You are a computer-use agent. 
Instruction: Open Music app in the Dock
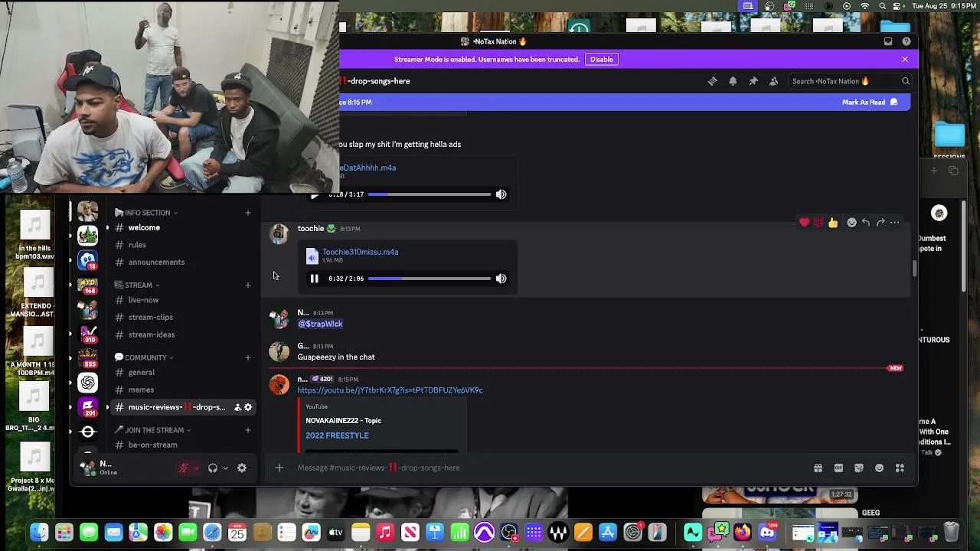coord(385,533)
